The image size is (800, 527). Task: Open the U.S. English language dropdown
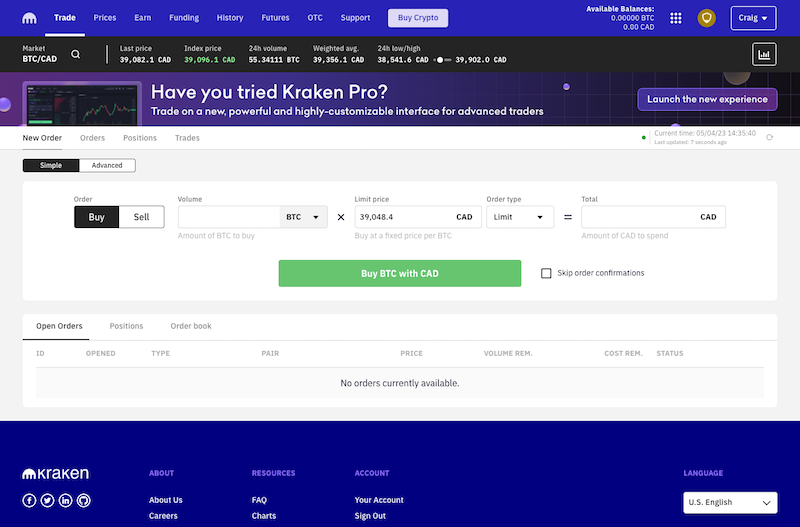pos(730,503)
